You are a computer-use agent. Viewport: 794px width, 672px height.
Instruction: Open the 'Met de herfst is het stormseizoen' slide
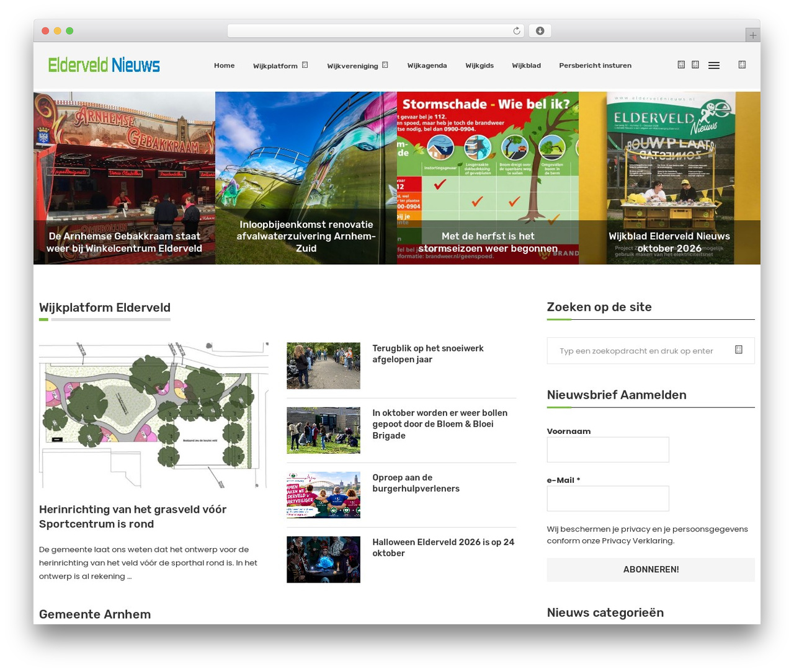click(x=488, y=178)
